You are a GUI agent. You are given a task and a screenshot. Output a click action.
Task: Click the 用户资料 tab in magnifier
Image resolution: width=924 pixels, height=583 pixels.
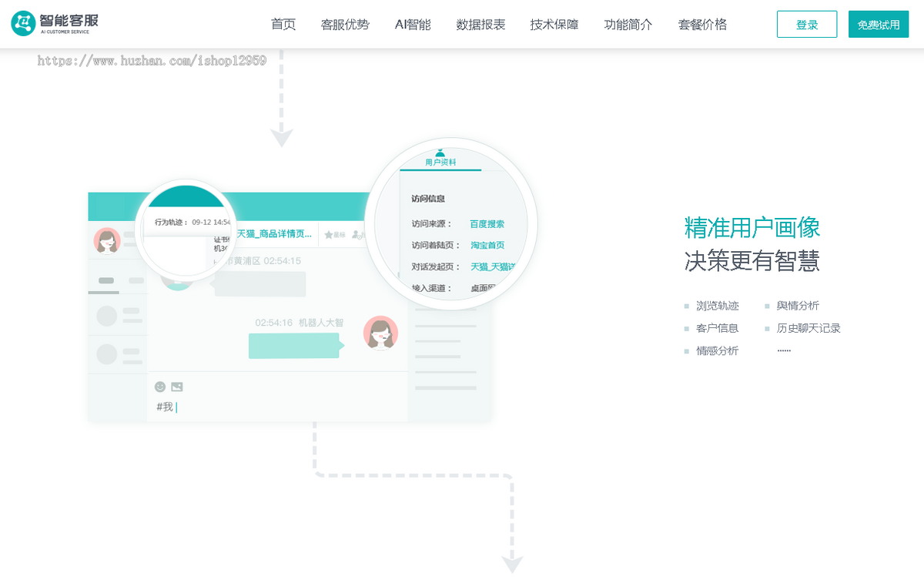(440, 159)
